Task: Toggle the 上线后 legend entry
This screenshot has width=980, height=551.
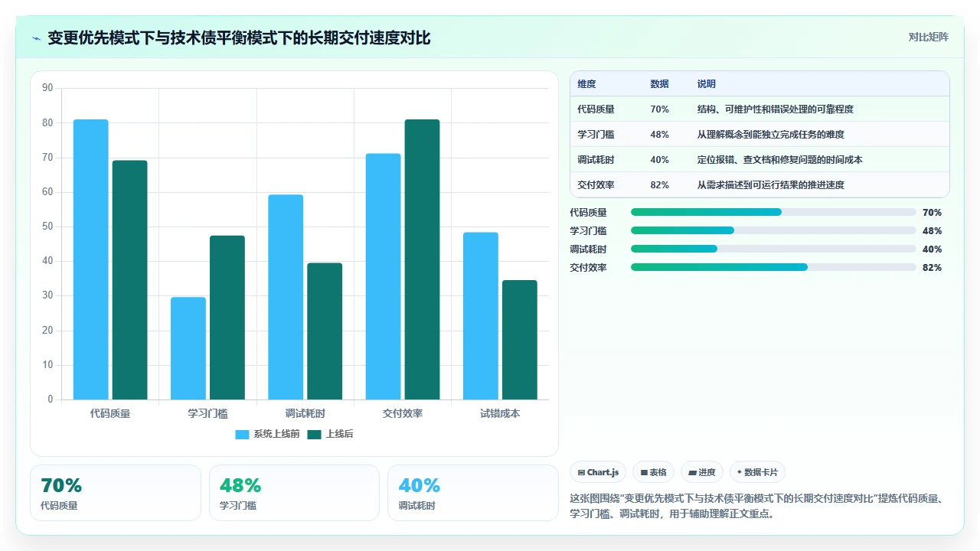Action: pos(330,434)
